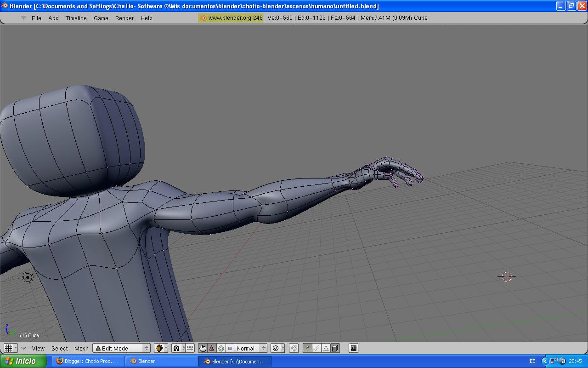Select the scale manipulator square icon
The image size is (588, 368).
pyautogui.click(x=230, y=348)
